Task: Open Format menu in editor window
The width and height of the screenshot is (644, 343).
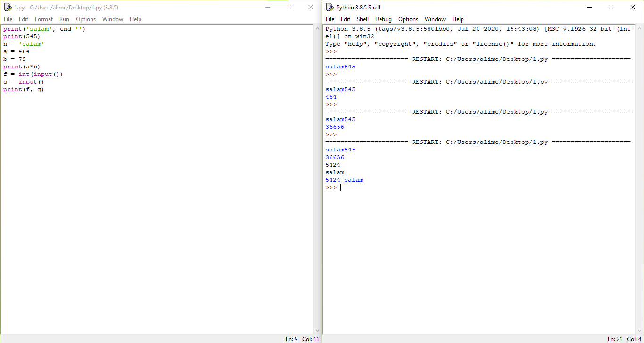Action: [x=44, y=19]
